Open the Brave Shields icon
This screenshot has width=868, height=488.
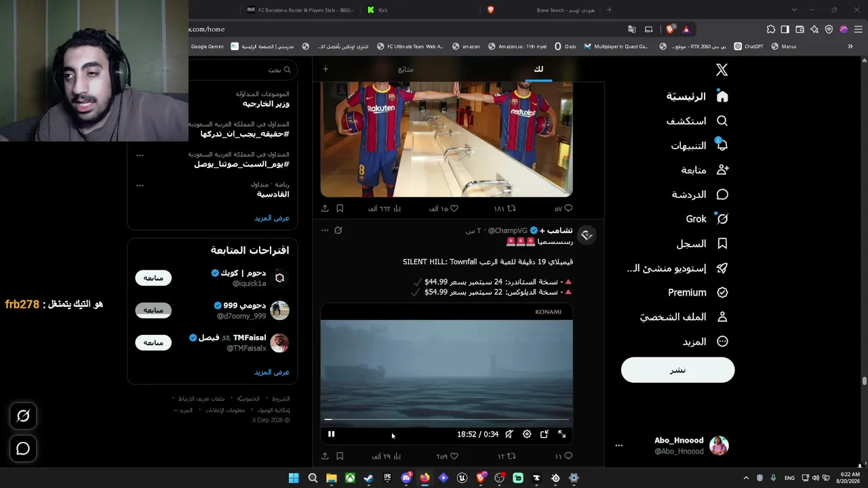point(670,29)
